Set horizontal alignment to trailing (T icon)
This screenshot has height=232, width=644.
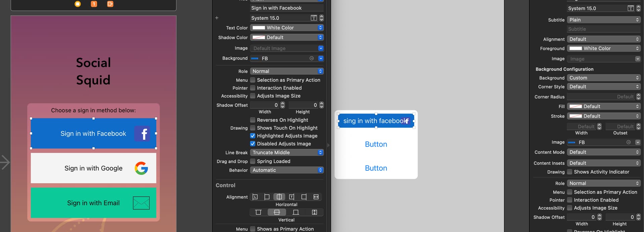pos(291,197)
